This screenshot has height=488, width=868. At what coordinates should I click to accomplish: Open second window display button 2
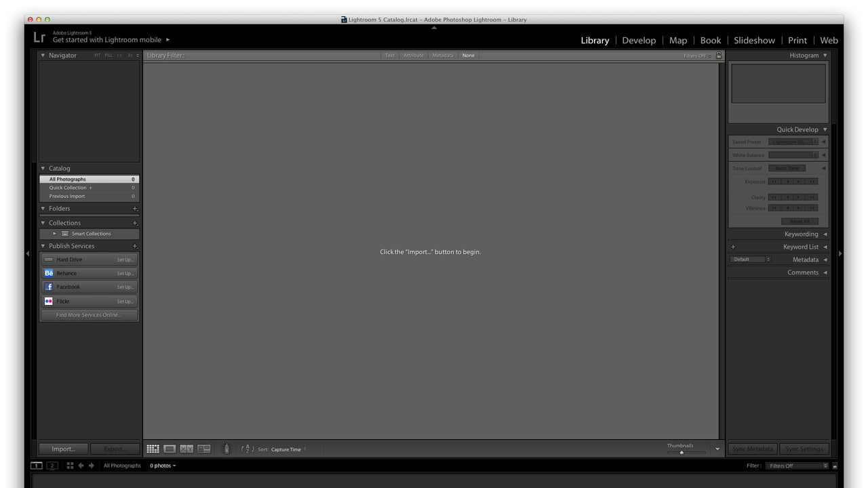coord(52,466)
